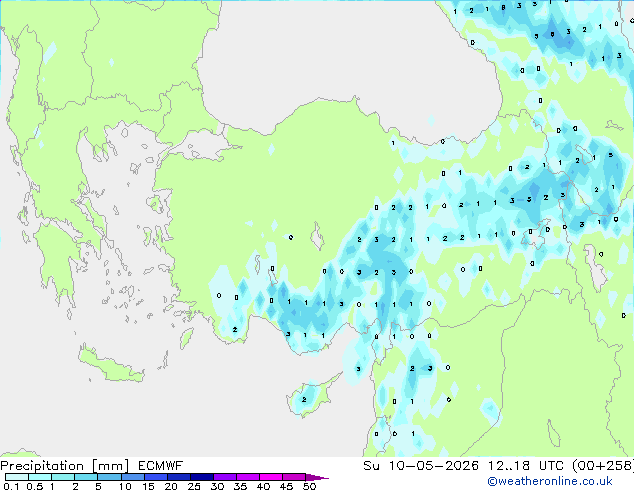
Task: Click the 2–5 mm legend swatch
Action: click(x=86, y=477)
